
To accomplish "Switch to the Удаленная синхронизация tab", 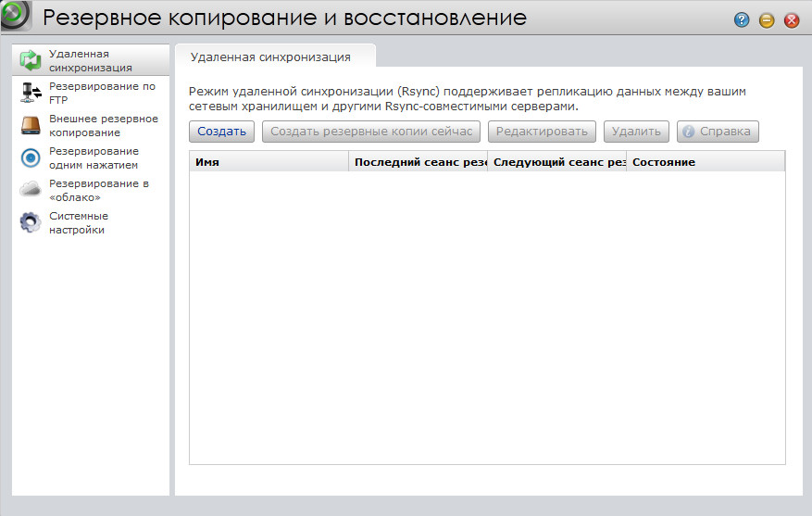I will 270,57.
